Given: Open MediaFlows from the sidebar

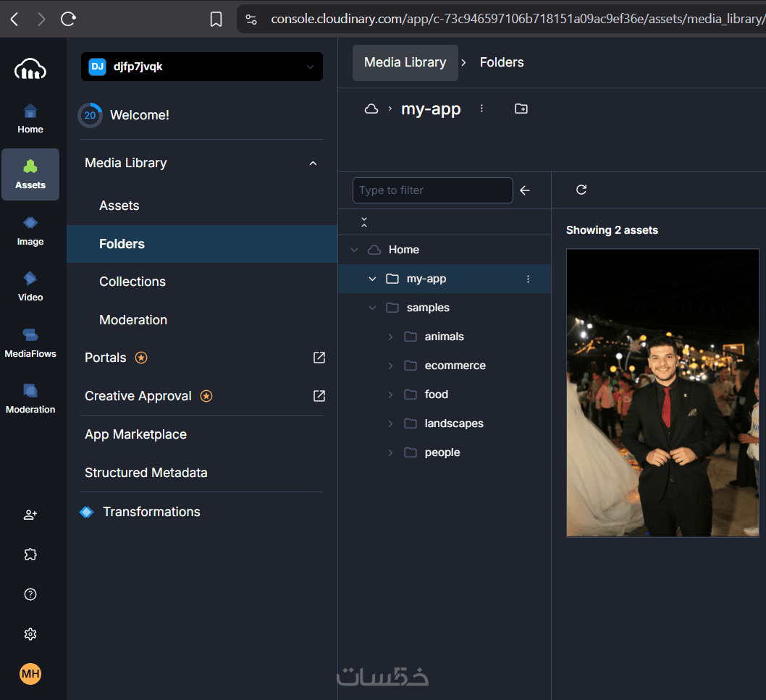Looking at the screenshot, I should (30, 343).
